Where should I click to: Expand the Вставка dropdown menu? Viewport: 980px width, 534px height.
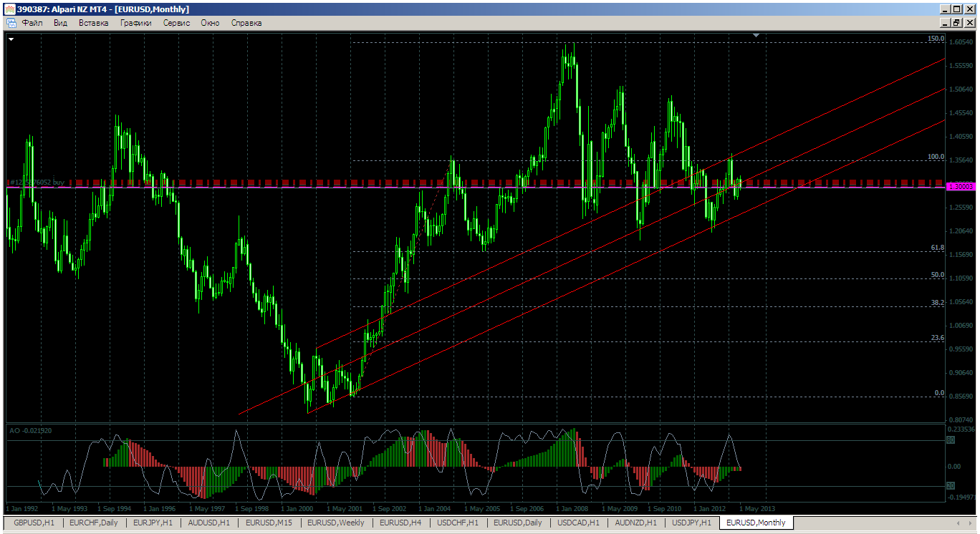pyautogui.click(x=93, y=23)
